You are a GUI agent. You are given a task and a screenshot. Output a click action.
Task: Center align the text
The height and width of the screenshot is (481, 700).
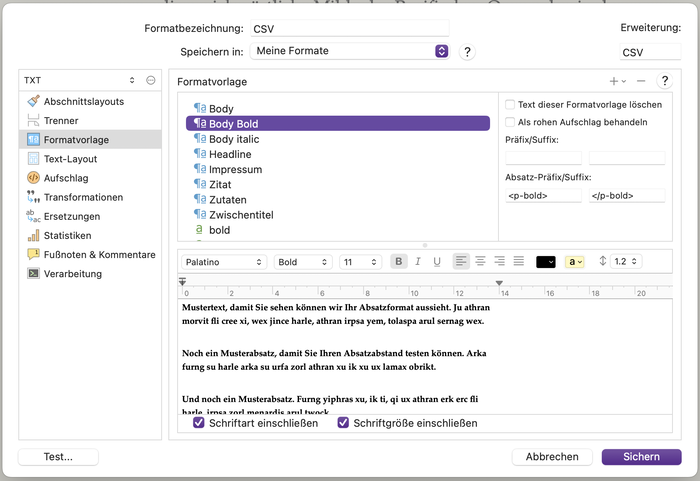[x=480, y=261]
